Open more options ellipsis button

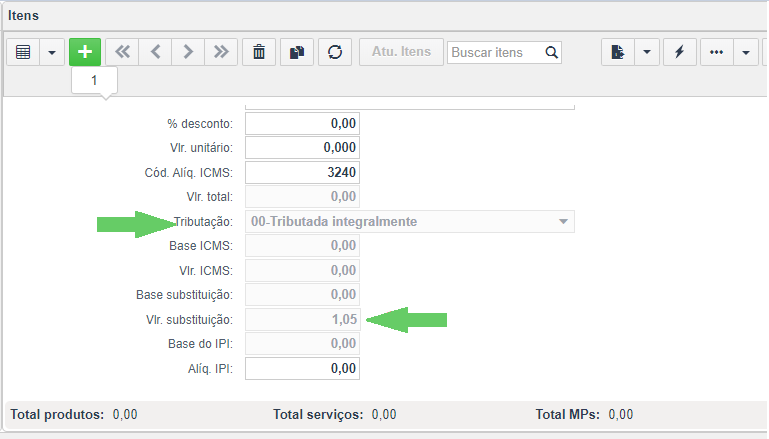[x=717, y=52]
